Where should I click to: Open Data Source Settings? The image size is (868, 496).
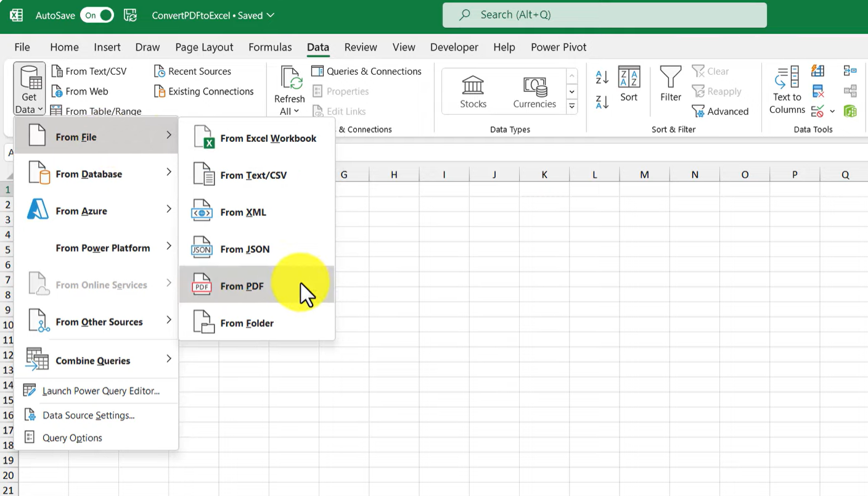(x=96, y=415)
